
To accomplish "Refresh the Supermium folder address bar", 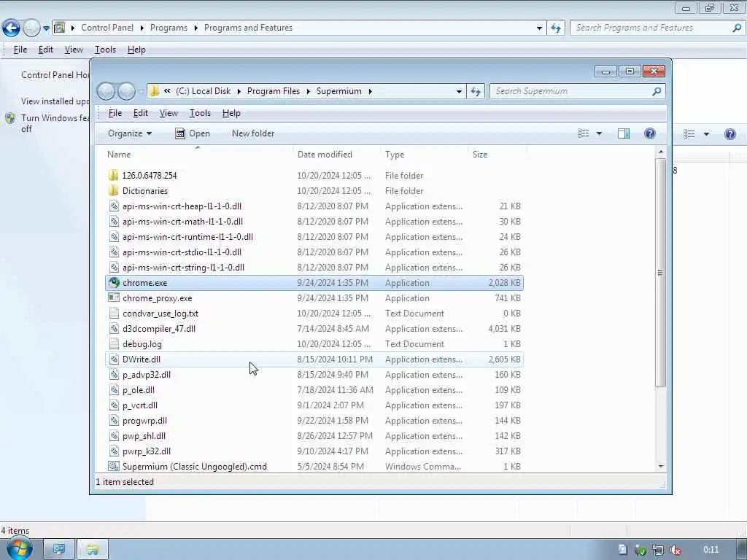I will coord(476,91).
